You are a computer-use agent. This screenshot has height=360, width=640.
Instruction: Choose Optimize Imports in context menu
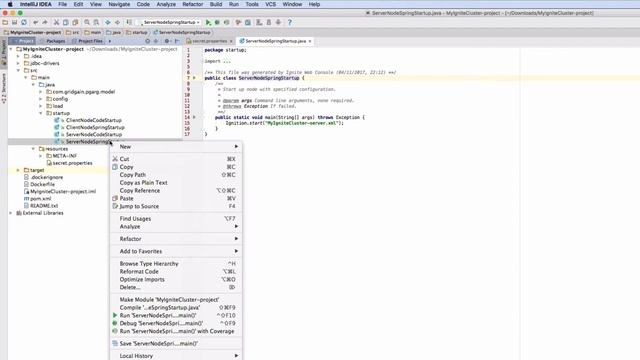point(176,279)
